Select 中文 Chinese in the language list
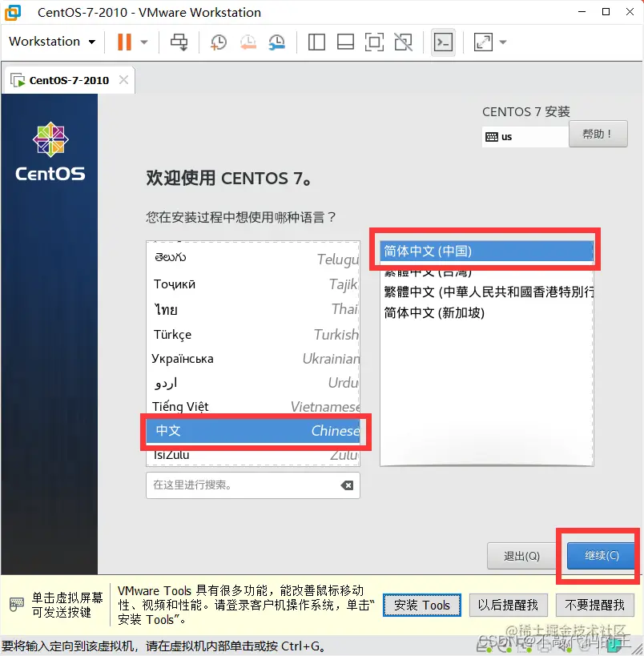Screen dimensions: 644x656 [x=253, y=430]
